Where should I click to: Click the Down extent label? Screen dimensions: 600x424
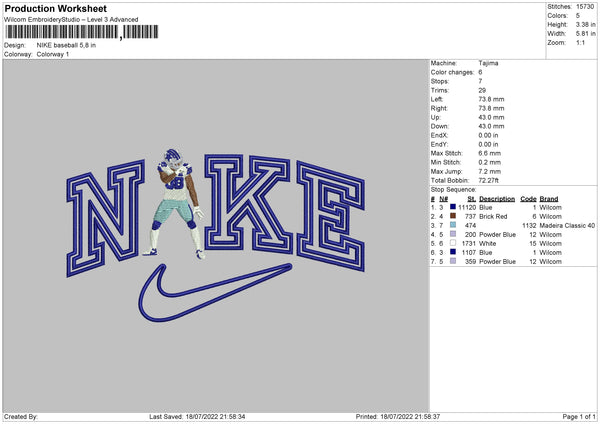(439, 126)
